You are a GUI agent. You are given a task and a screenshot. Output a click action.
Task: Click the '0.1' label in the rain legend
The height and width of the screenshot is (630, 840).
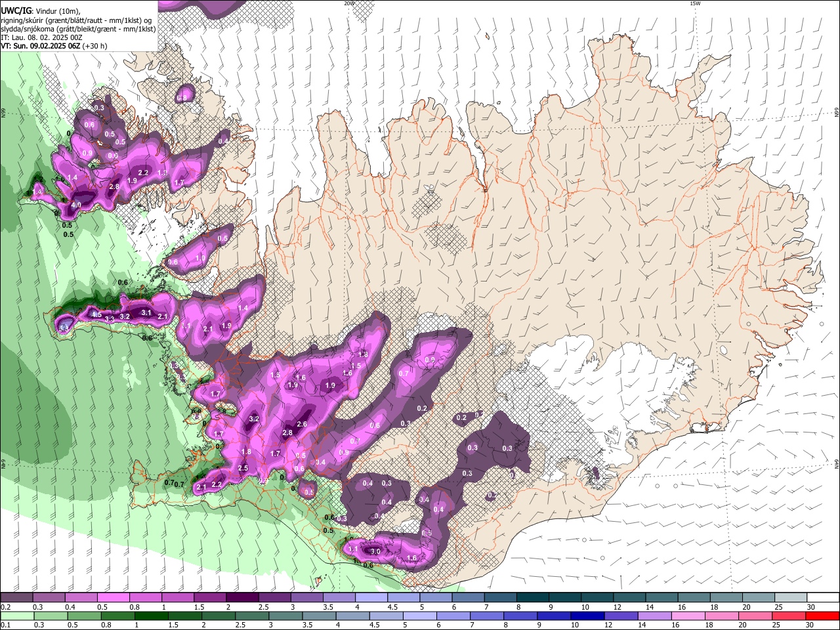tap(5, 625)
